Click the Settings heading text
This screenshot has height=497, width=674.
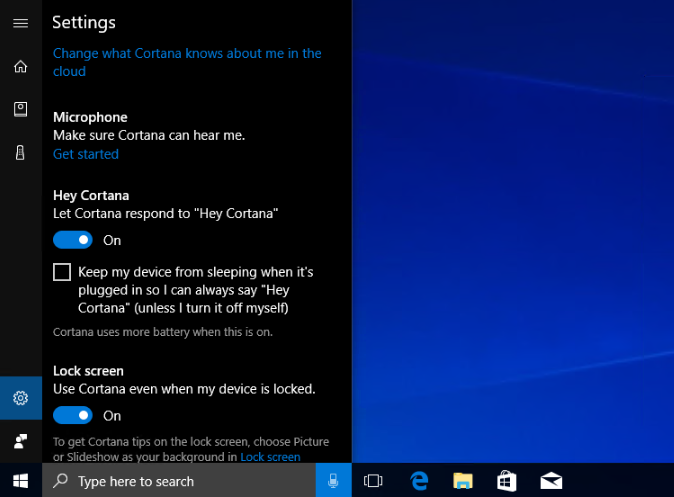point(84,22)
